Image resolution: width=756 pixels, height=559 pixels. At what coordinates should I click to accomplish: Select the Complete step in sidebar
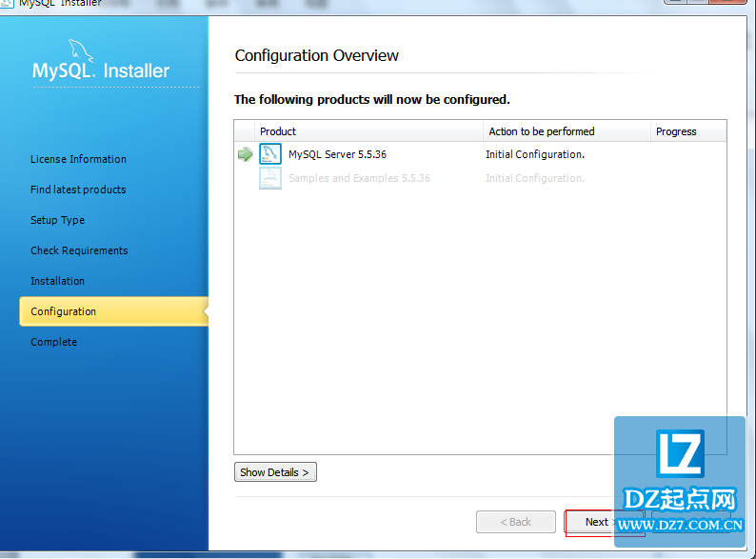click(x=53, y=342)
